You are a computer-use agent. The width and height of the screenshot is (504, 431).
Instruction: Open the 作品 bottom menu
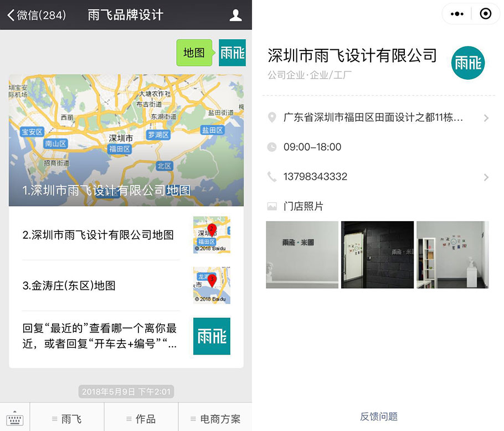[x=141, y=419]
